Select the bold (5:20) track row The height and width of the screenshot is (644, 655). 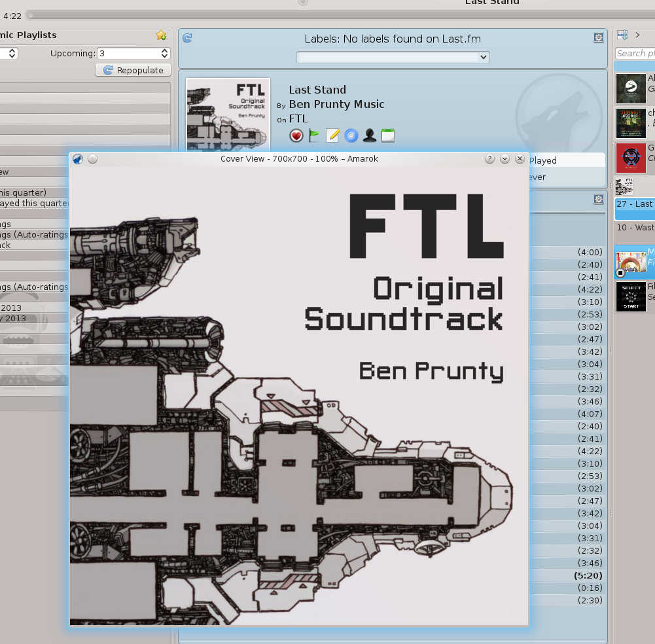point(568,575)
